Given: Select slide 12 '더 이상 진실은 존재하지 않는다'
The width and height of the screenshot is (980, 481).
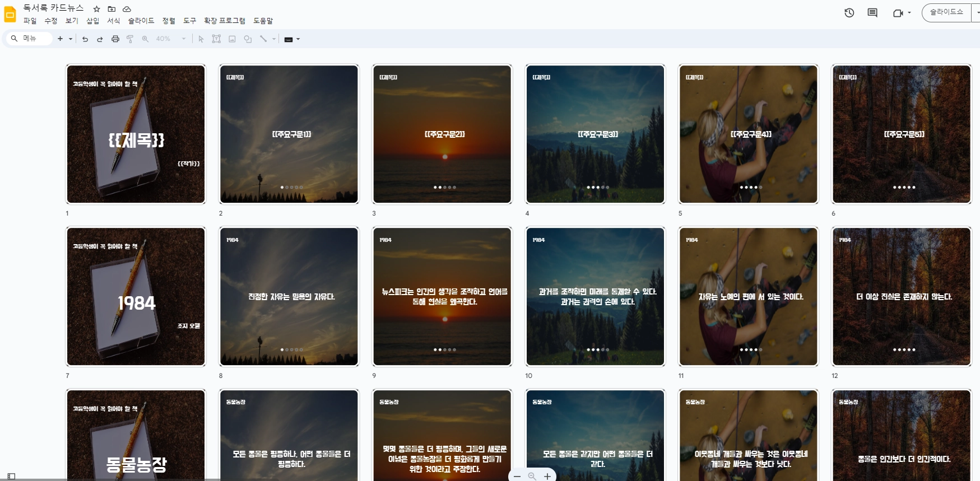Looking at the screenshot, I should click(x=902, y=297).
